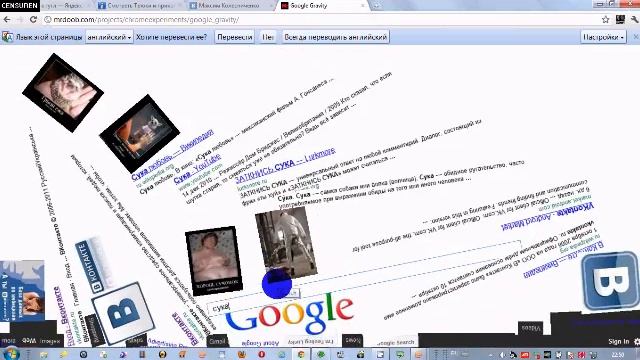
Task: Bookmark this page with the star icon
Action: click(x=606, y=20)
